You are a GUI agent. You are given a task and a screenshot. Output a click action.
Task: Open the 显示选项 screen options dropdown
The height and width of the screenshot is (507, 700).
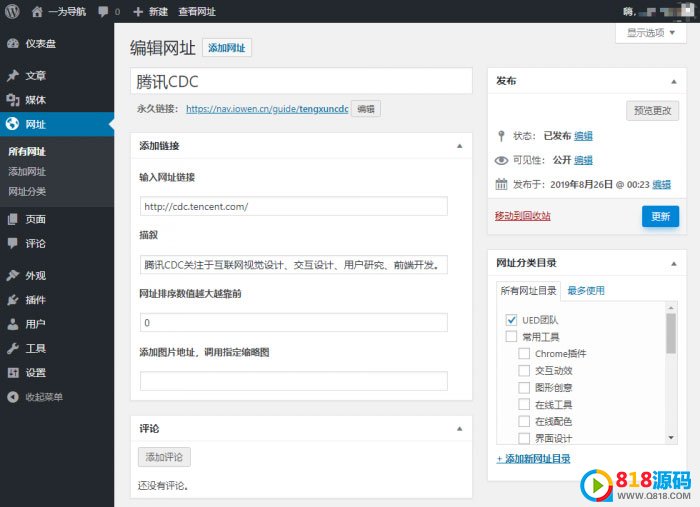pyautogui.click(x=650, y=33)
